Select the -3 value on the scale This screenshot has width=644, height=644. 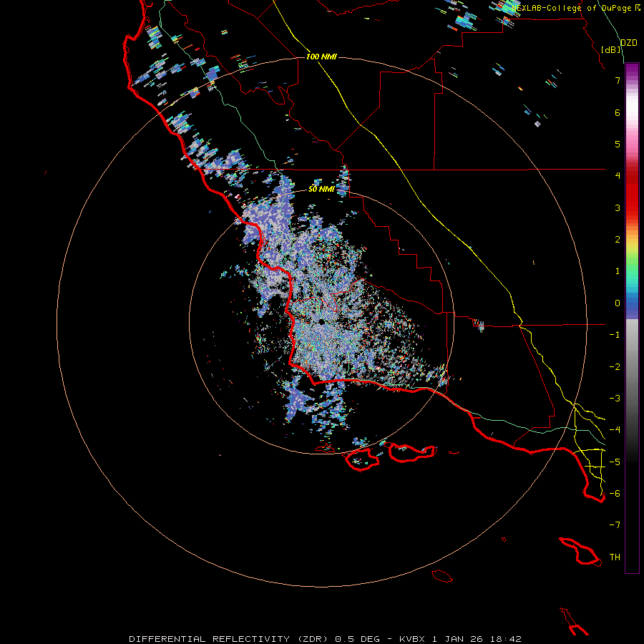tap(615, 399)
